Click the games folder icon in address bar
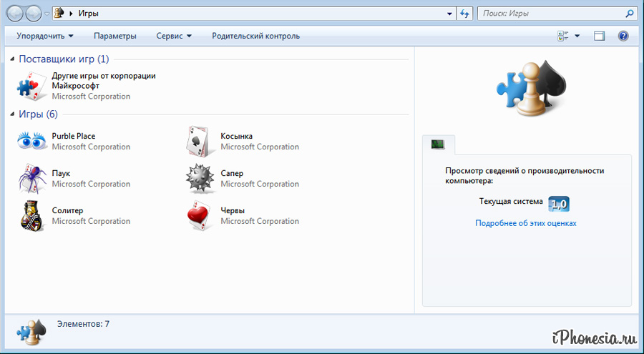644x354 pixels. (x=59, y=13)
